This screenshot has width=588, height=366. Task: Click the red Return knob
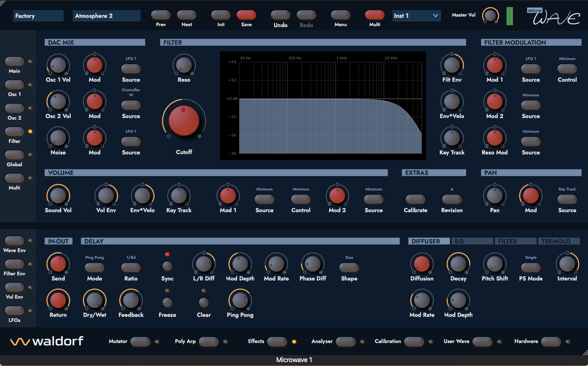click(58, 299)
